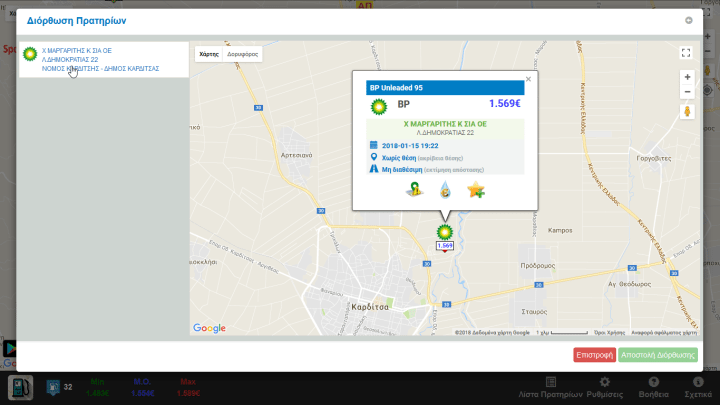Switch map to Χάρτης view

click(209, 54)
